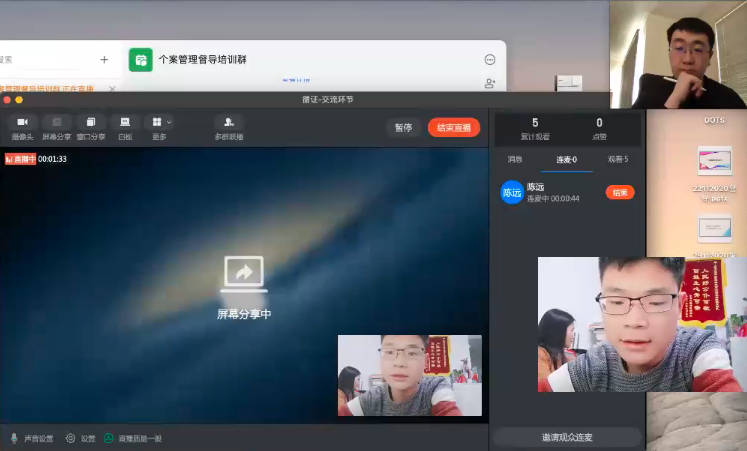Check the live quality (直播质量一般) indicator icon
The image size is (747, 451).
[x=109, y=438]
